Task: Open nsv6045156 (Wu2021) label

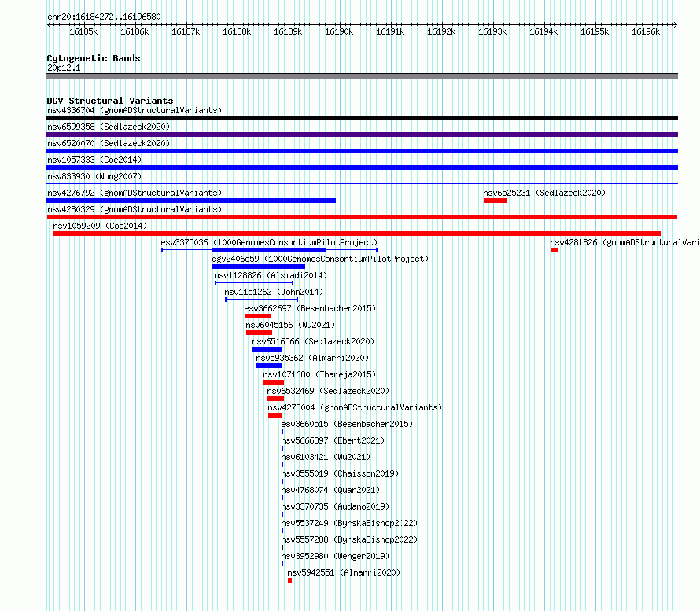Action: coord(290,325)
